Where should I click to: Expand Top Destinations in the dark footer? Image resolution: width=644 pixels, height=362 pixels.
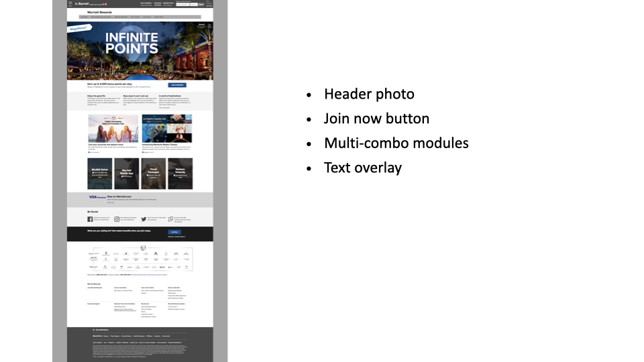101,330
